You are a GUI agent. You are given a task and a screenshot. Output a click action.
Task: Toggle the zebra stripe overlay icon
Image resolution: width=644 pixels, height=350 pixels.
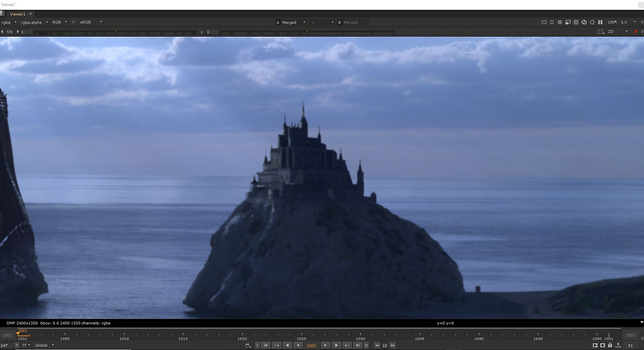pos(559,22)
